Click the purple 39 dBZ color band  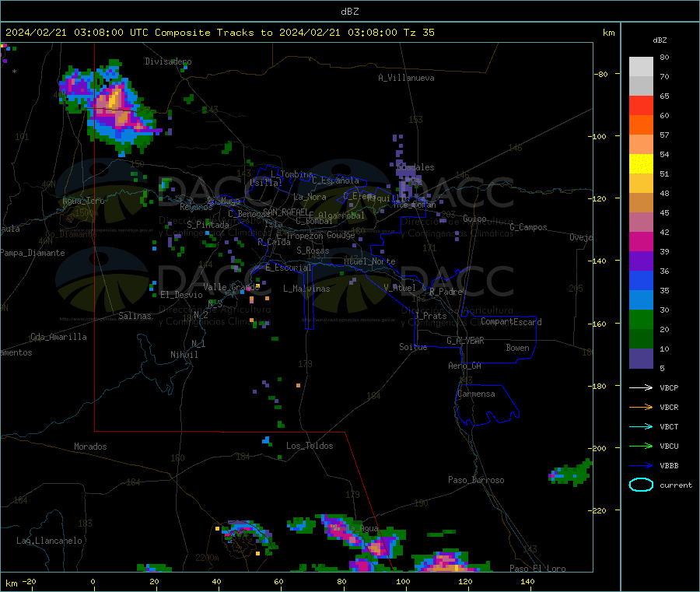(641, 261)
